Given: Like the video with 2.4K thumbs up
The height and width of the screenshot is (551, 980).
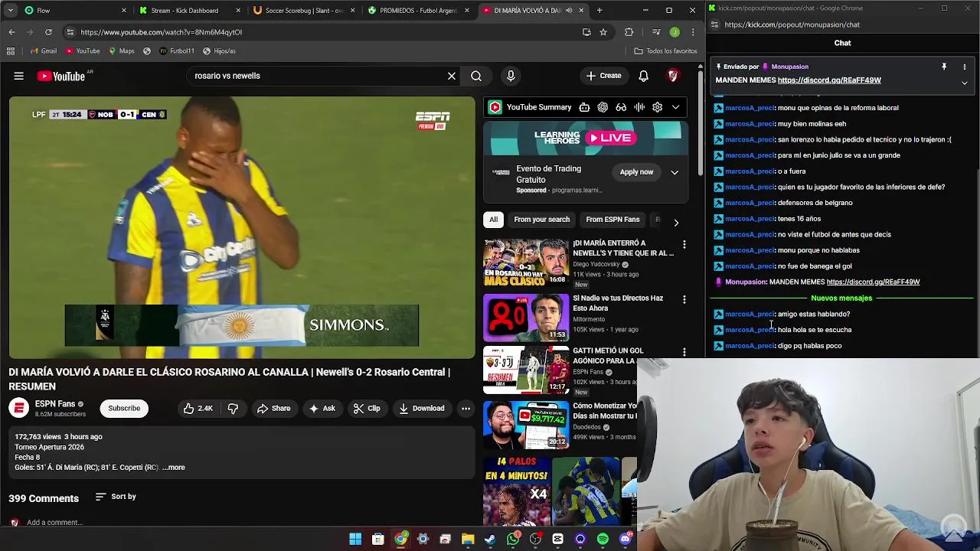Looking at the screenshot, I should tap(198, 409).
